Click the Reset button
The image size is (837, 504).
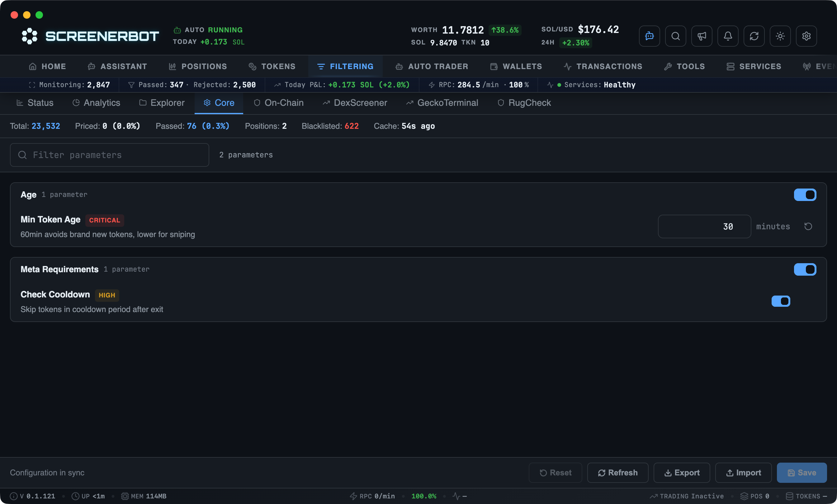[x=556, y=473]
